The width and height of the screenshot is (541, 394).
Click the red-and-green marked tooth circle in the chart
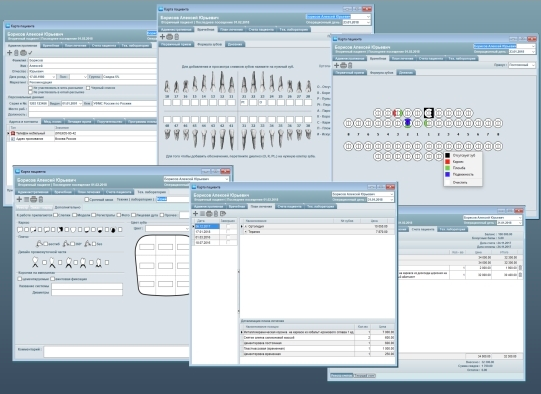click(398, 112)
